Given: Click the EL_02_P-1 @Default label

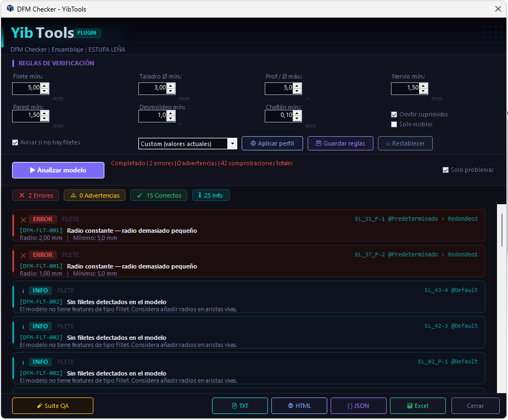Looking at the screenshot, I should [448, 361].
